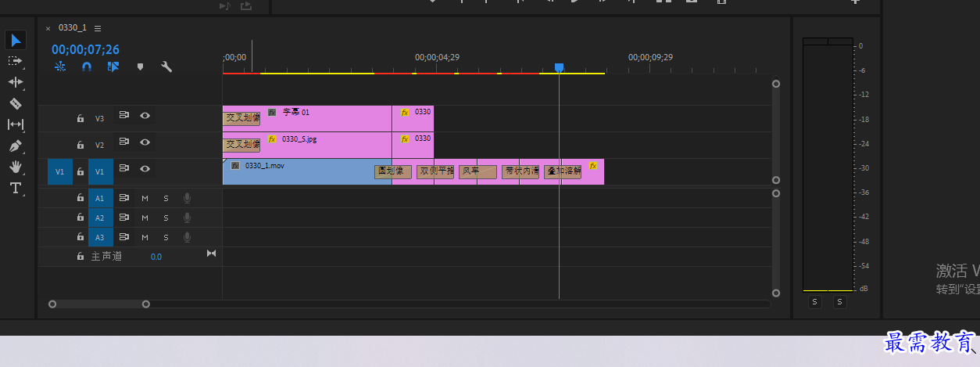
Task: Select the Slip tool
Action: 16,124
